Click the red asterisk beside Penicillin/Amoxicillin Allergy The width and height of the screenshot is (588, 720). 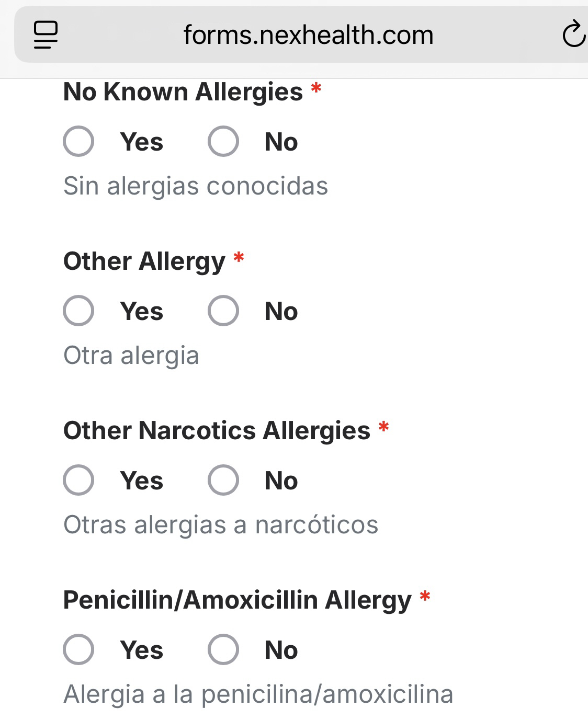point(425,596)
